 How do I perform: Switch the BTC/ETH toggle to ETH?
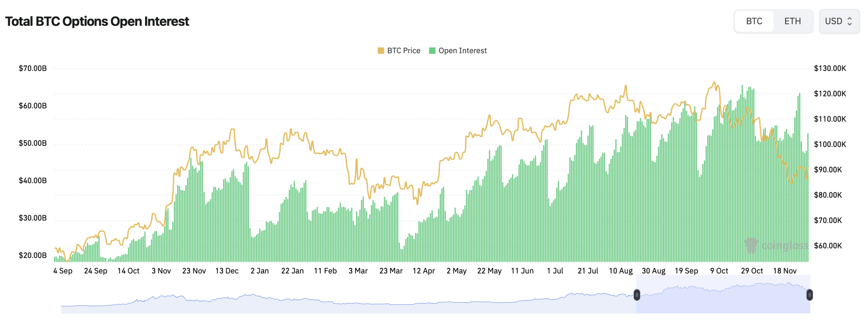click(x=793, y=21)
